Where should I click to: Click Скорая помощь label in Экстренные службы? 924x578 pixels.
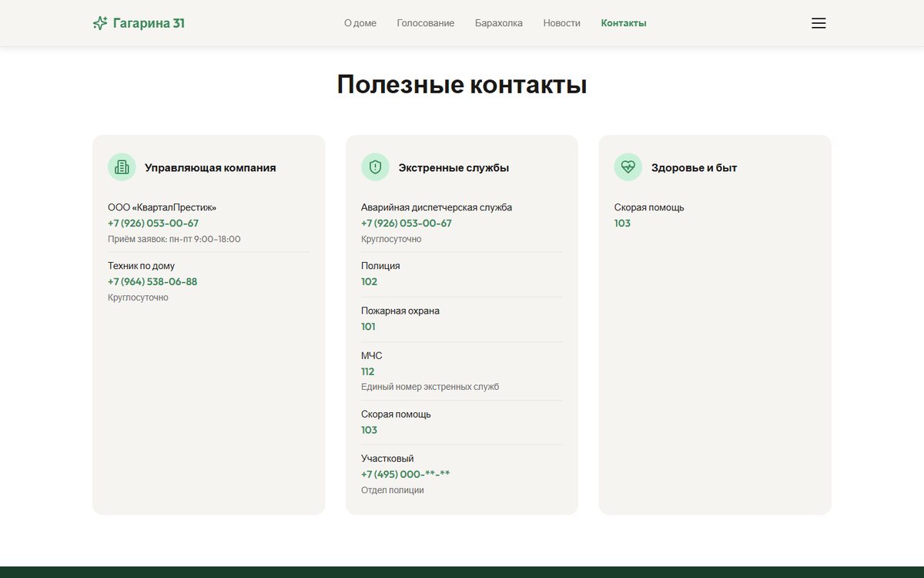click(396, 414)
